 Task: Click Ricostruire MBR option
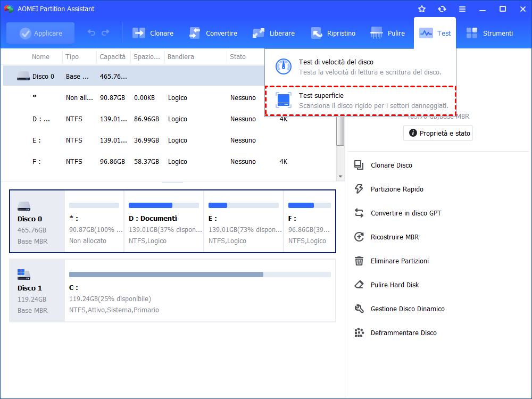click(395, 237)
